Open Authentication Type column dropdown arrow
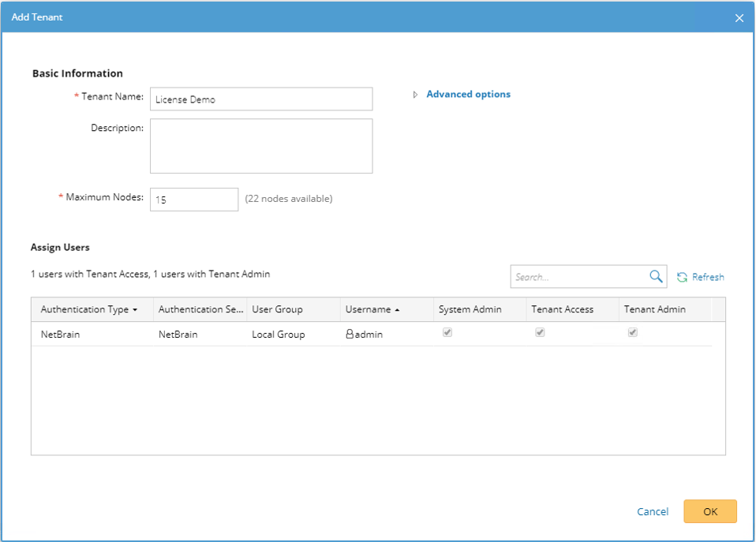 135,310
